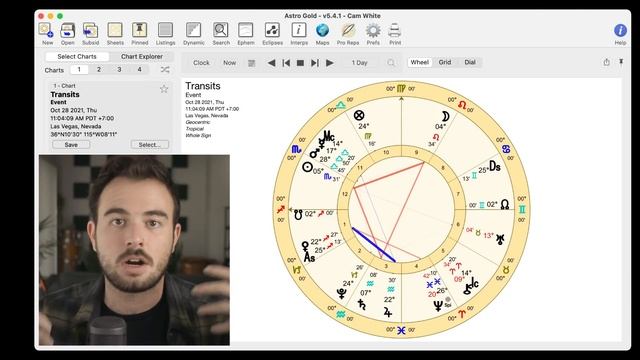The width and height of the screenshot is (640, 360).
Task: Click the Pluto glyph at 24° Capricorn
Action: (342, 293)
